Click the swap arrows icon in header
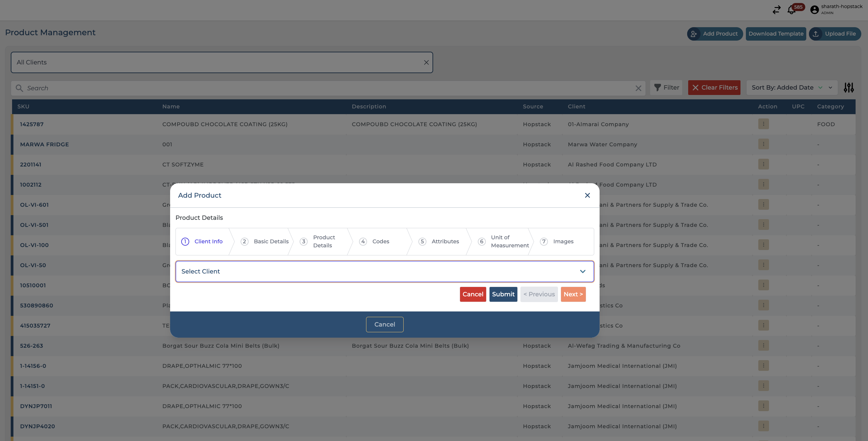 point(776,10)
